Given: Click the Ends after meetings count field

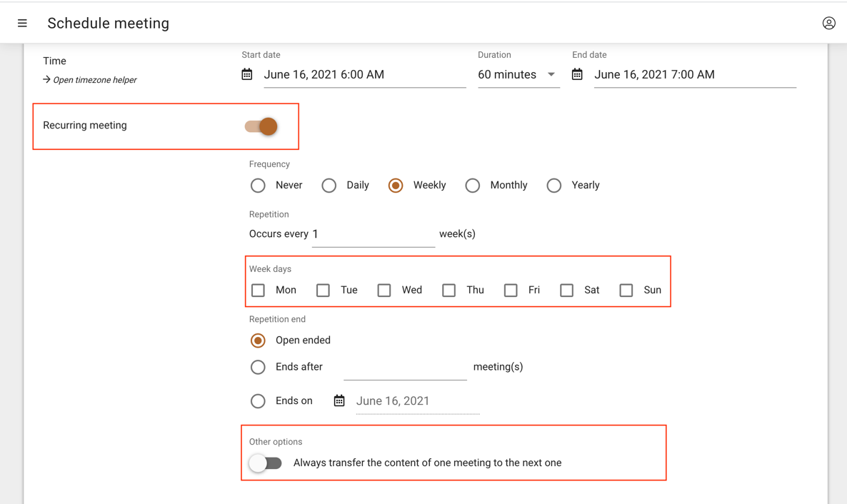Looking at the screenshot, I should [x=405, y=368].
